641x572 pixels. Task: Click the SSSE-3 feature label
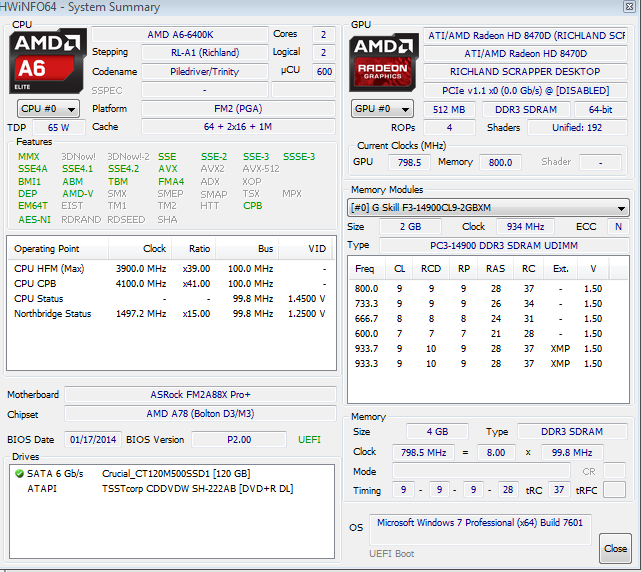tap(299, 157)
